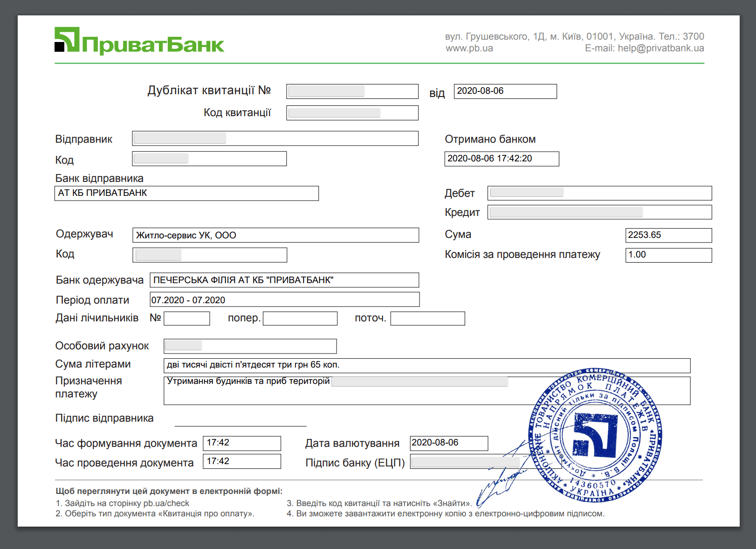
Task: Click the Дані лічильників label
Action: tap(97, 318)
